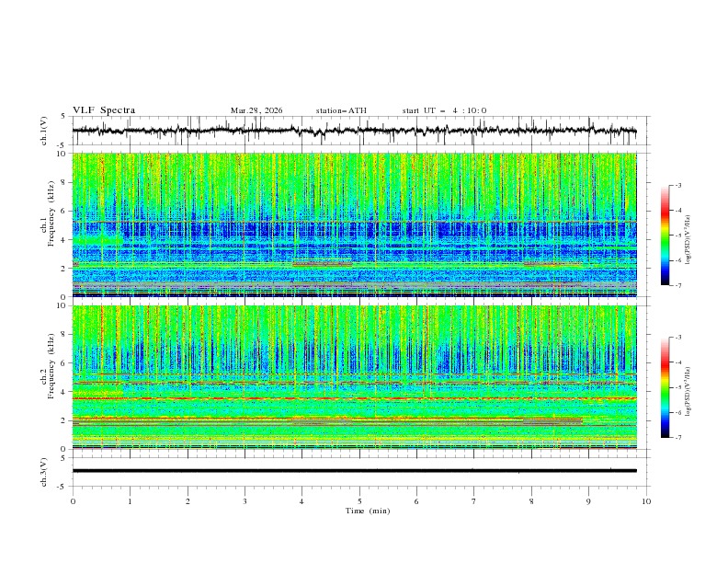Viewport: 728px width, 563px height.
Task: Click the -3 tick on ch.2 color bar
Action: (677, 338)
